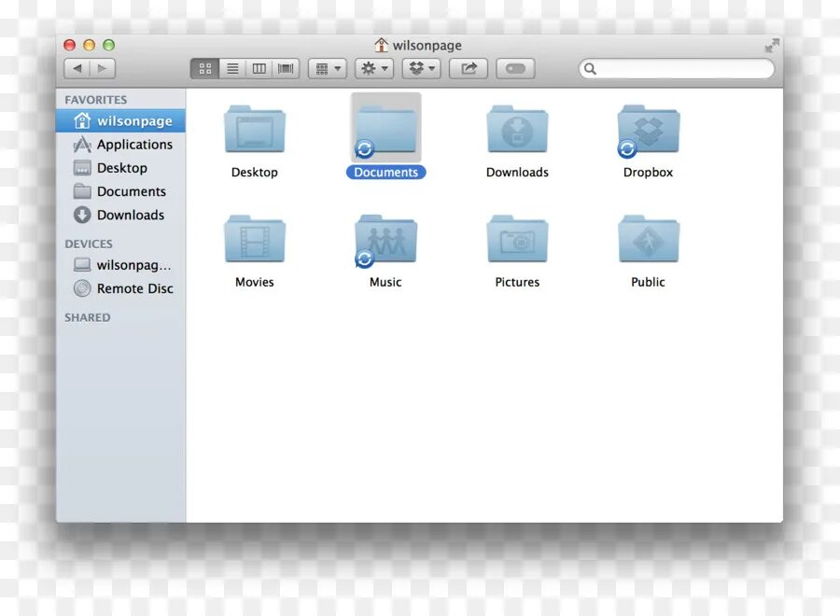This screenshot has width=840, height=616.
Task: Select the Downloads folder icon
Action: pos(517,129)
